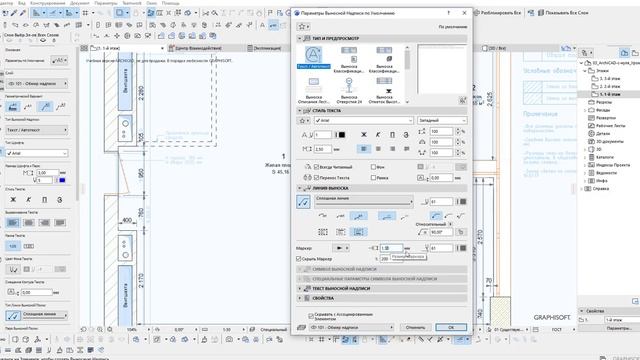Open the Arial font dropdown in the info panel
The height and width of the screenshot is (360, 640).
(x=37, y=153)
